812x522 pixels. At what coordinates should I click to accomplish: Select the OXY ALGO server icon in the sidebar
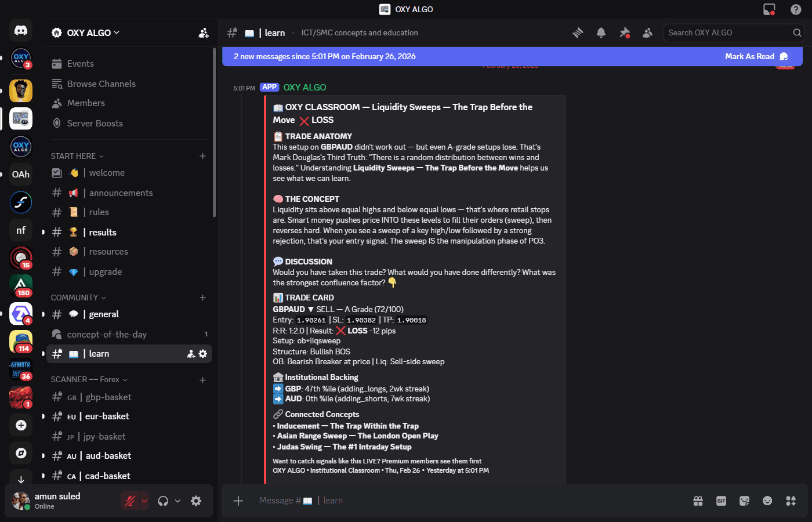tap(20, 147)
